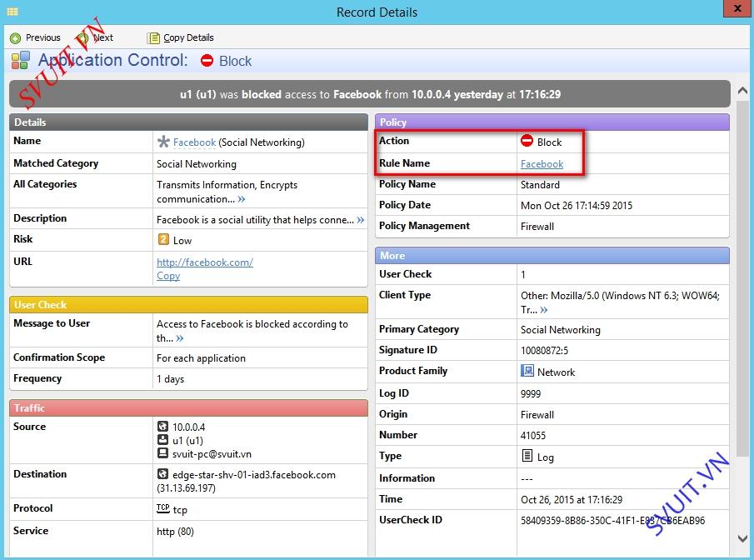Click the TCP protocol icon
Image resolution: width=754 pixels, height=560 pixels.
[163, 508]
